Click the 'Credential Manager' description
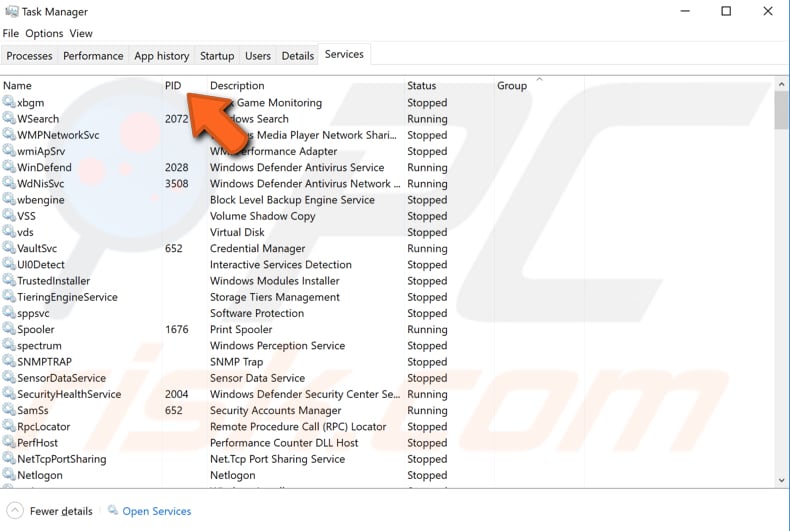This screenshot has height=531, width=790. click(x=257, y=248)
